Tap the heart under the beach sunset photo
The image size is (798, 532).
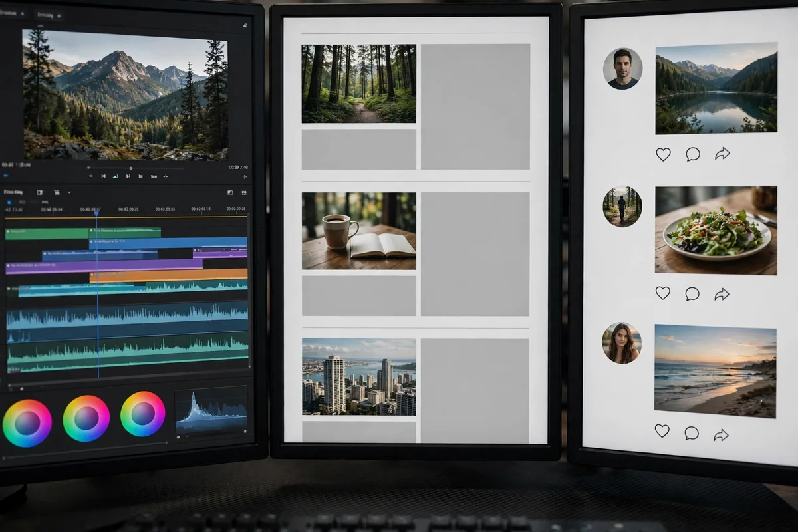click(x=662, y=431)
